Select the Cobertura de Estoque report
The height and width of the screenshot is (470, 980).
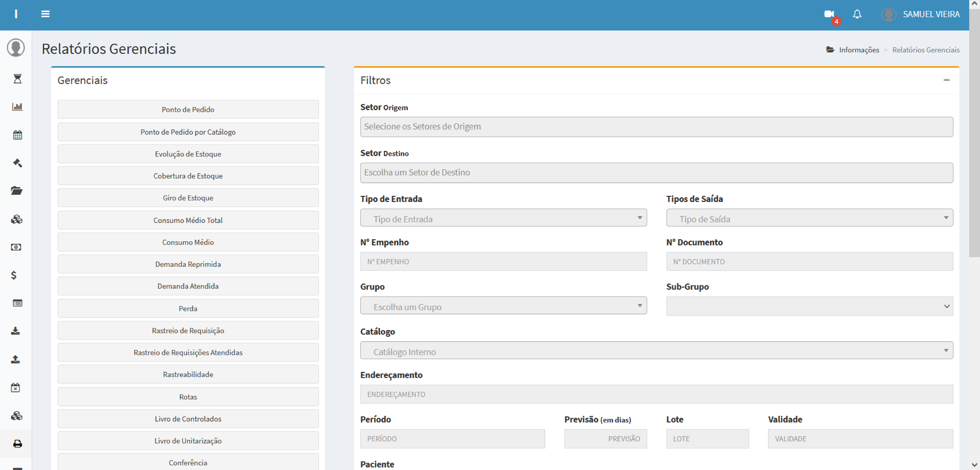pyautogui.click(x=188, y=176)
